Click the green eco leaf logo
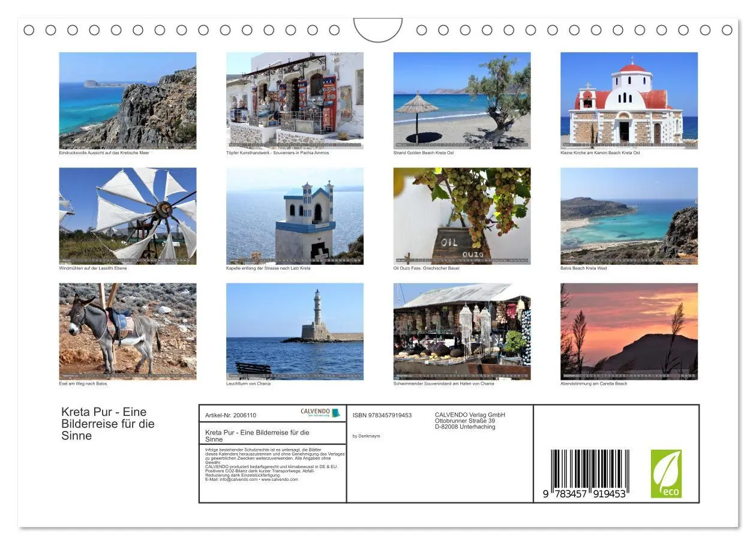Screen dimensions: 756x545 coord(666,474)
